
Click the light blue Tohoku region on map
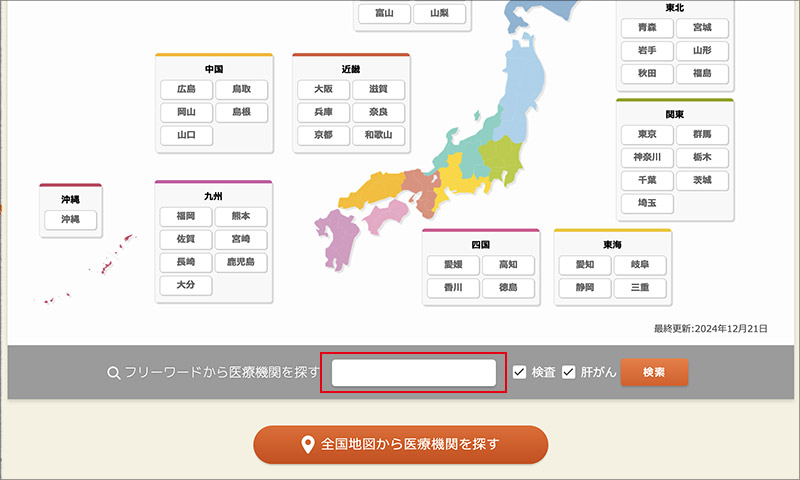[523, 87]
